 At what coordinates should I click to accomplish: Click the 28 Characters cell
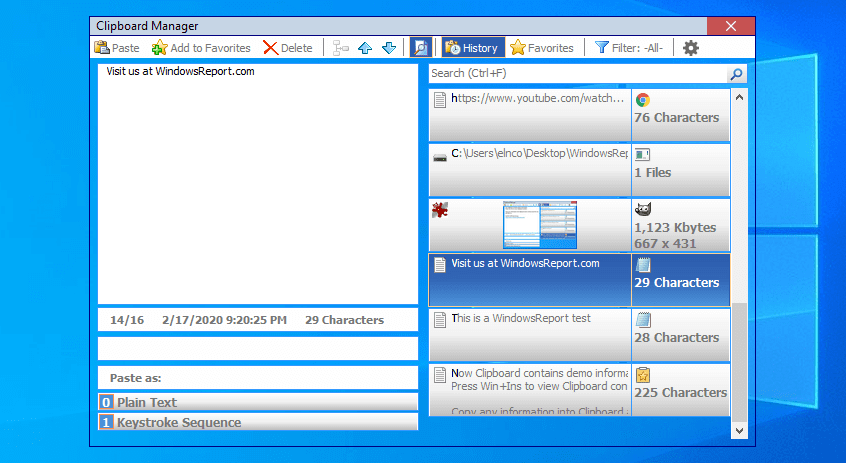coord(680,335)
